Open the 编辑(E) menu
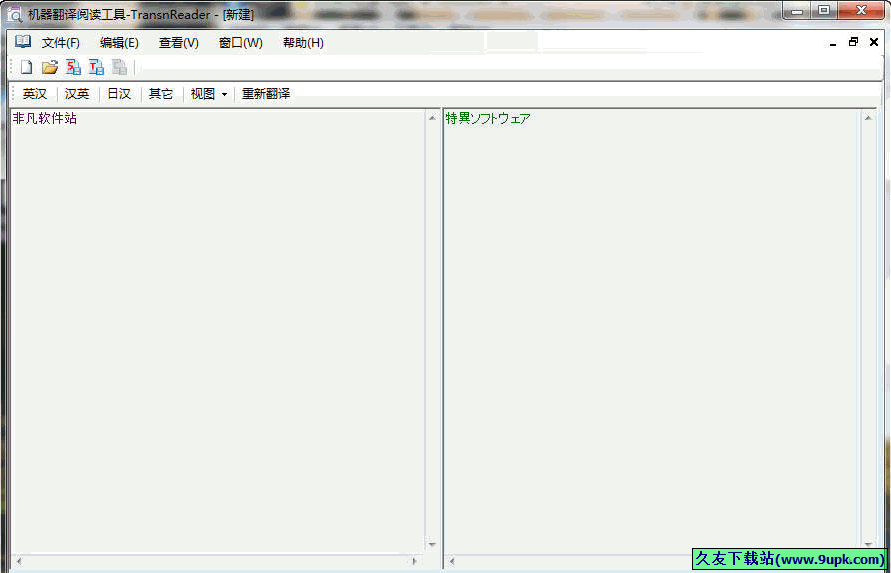This screenshot has height=573, width=891. [119, 43]
